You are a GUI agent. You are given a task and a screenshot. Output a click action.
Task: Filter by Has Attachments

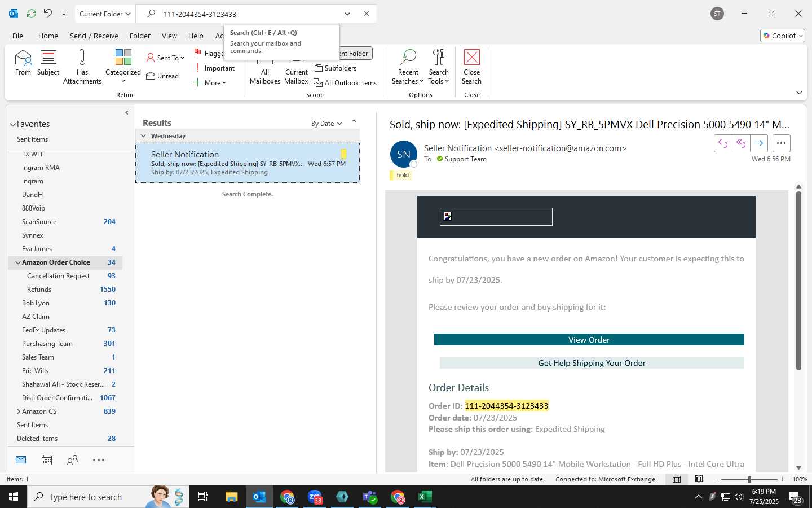pyautogui.click(x=82, y=67)
